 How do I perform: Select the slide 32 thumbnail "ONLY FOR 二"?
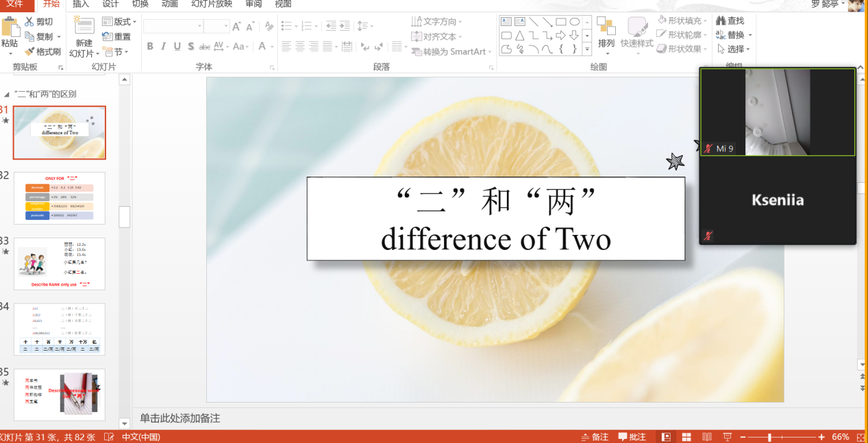60,199
